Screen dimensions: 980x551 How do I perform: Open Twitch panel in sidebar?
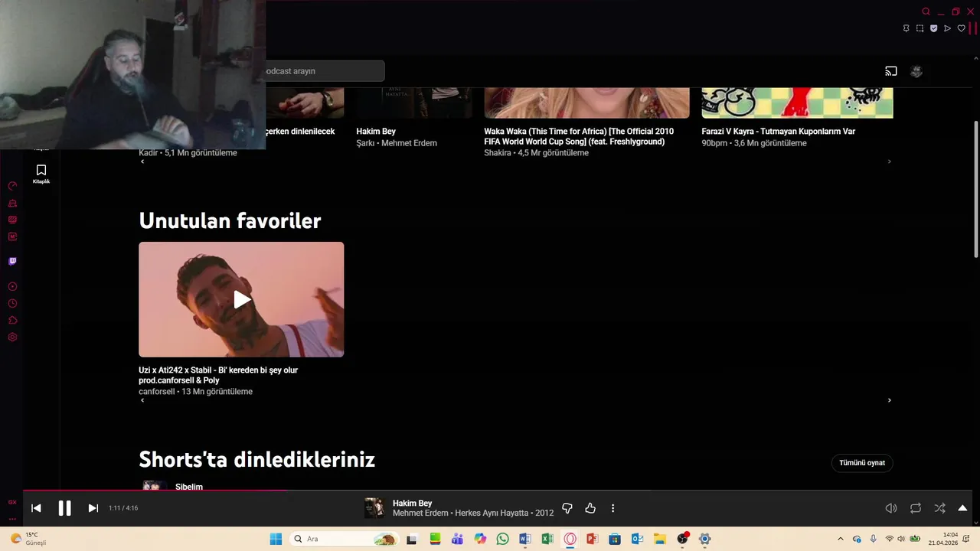click(12, 261)
